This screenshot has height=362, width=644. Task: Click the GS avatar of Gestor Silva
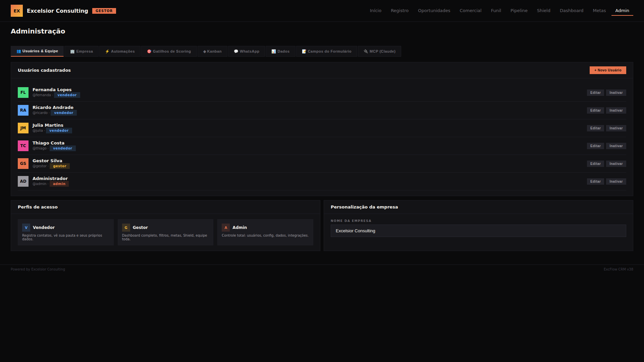pos(23,164)
